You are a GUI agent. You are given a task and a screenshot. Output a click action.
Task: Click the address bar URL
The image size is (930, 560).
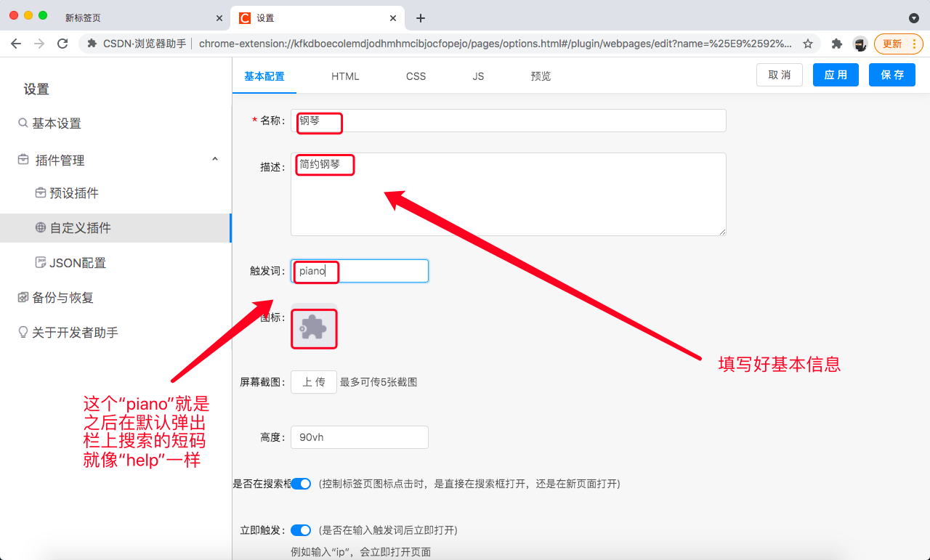496,44
